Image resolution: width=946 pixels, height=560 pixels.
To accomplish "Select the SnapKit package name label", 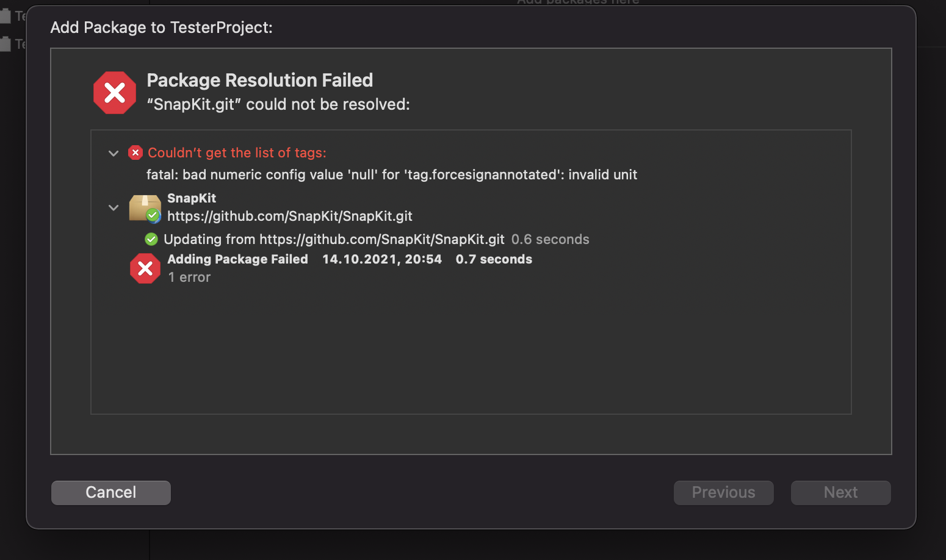I will click(x=192, y=198).
